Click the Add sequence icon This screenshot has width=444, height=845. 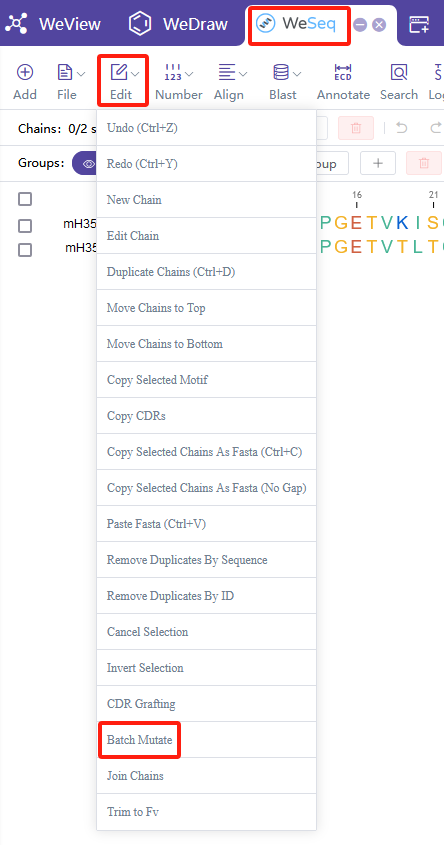(x=25, y=72)
